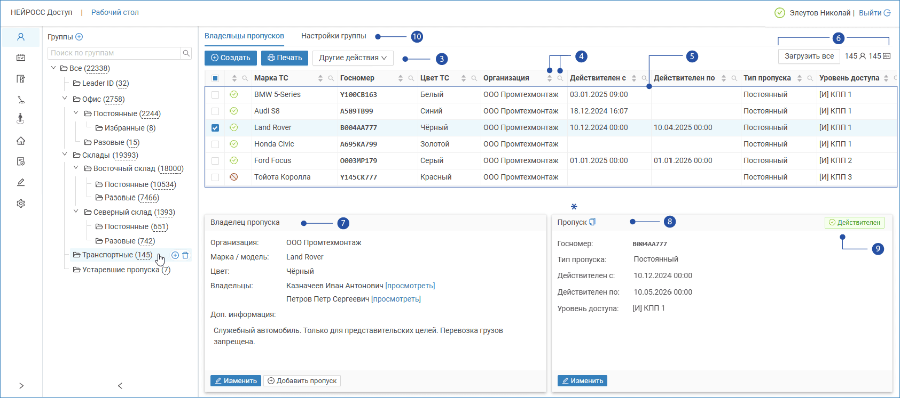The width and height of the screenshot is (900, 398).
Task: Click the Золотой color cell
Action: (435, 144)
